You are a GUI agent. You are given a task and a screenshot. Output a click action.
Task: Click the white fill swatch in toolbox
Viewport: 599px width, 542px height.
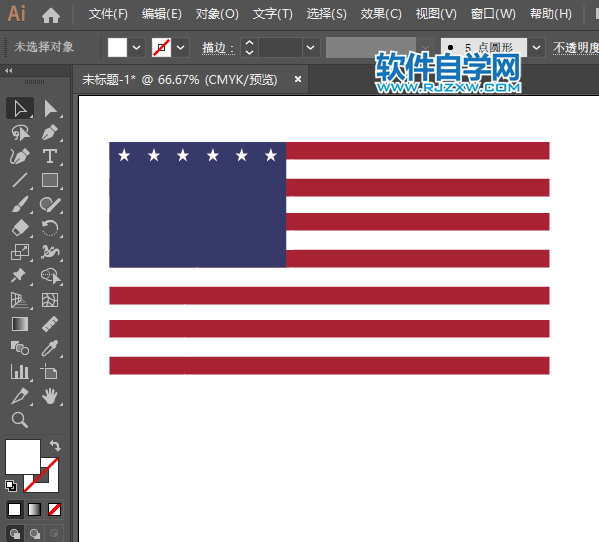(x=23, y=456)
